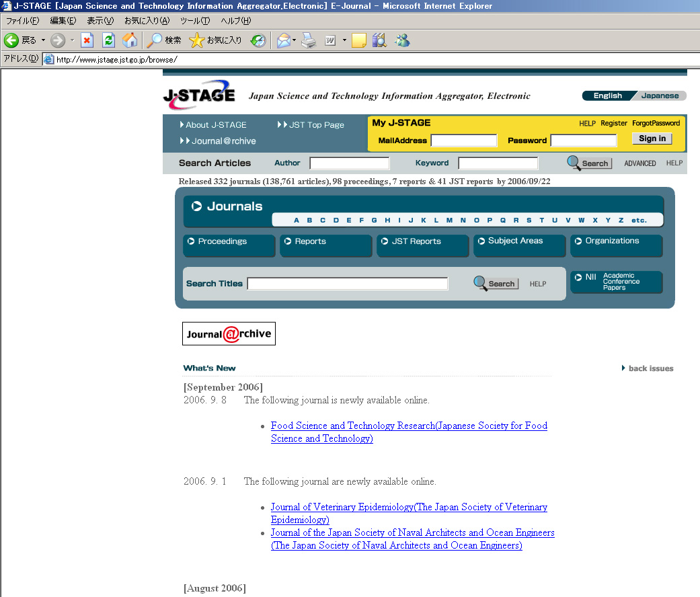Click the browser Stop button
Image resolution: width=700 pixels, height=597 pixels.
point(87,40)
